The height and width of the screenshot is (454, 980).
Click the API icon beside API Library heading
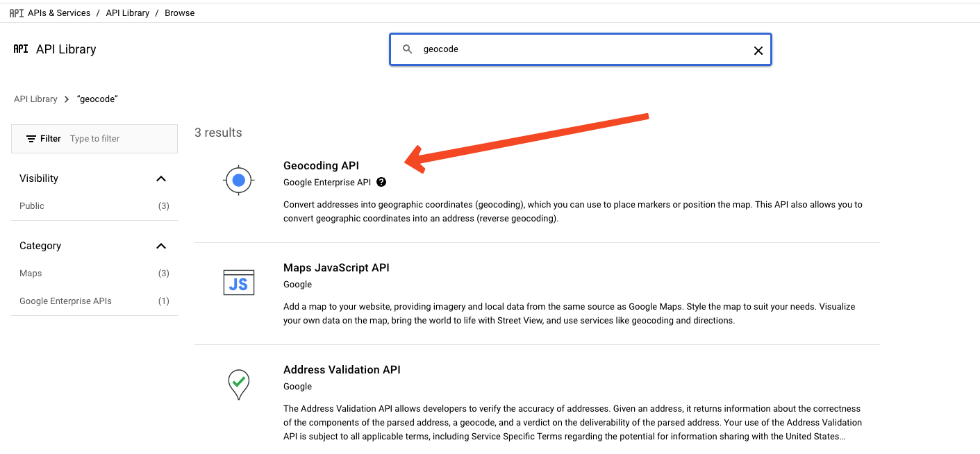click(21, 49)
